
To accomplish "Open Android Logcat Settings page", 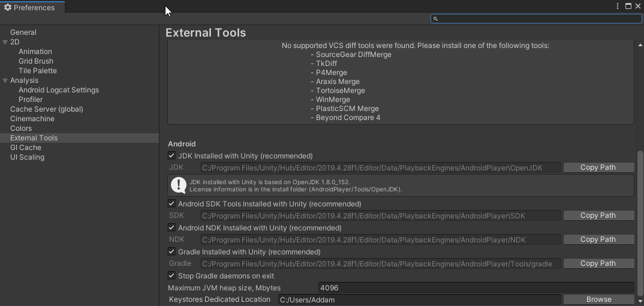I will (x=59, y=90).
